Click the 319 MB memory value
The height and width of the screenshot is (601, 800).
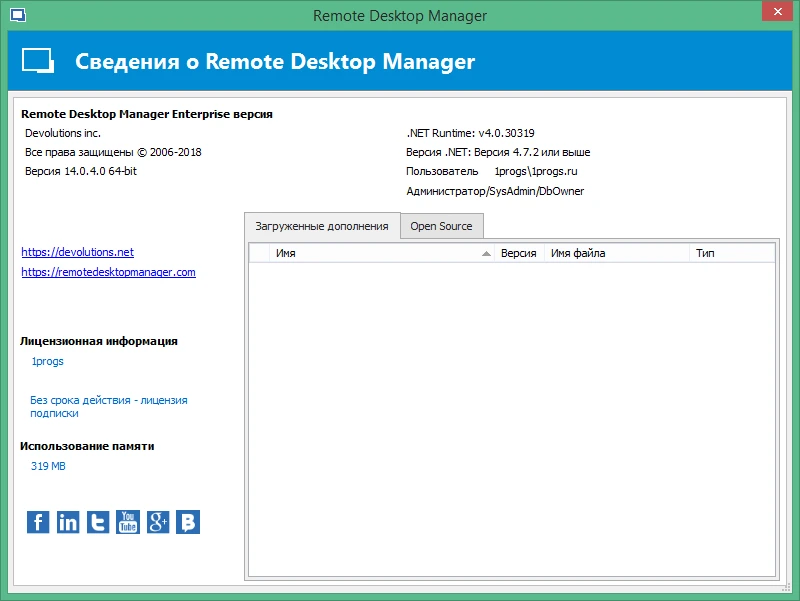point(48,466)
